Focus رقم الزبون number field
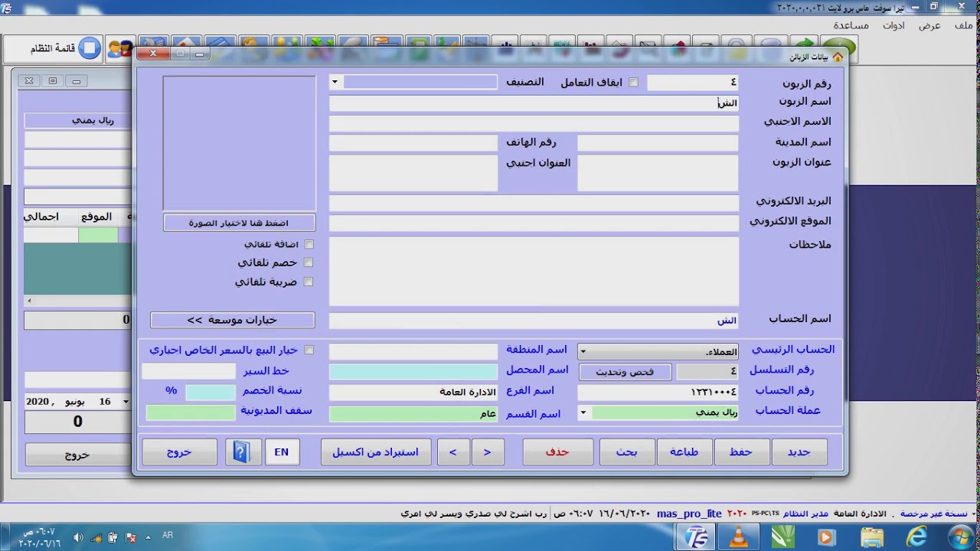The width and height of the screenshot is (980, 551). click(x=693, y=83)
